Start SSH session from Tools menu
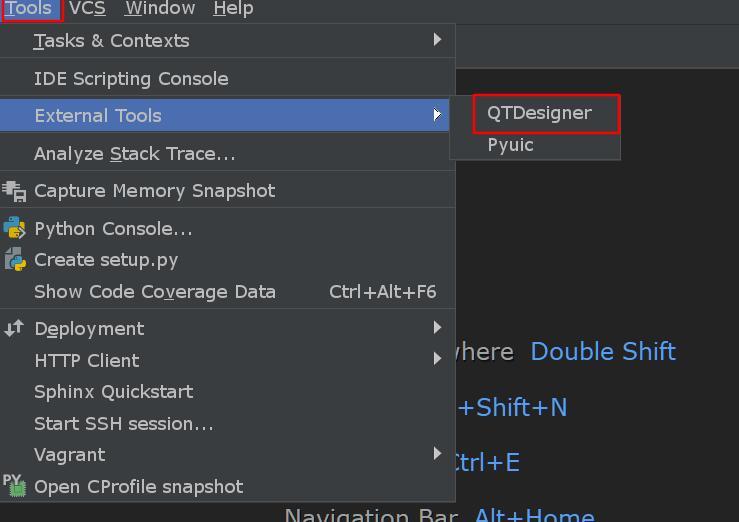Image resolution: width=739 pixels, height=522 pixels. point(124,423)
